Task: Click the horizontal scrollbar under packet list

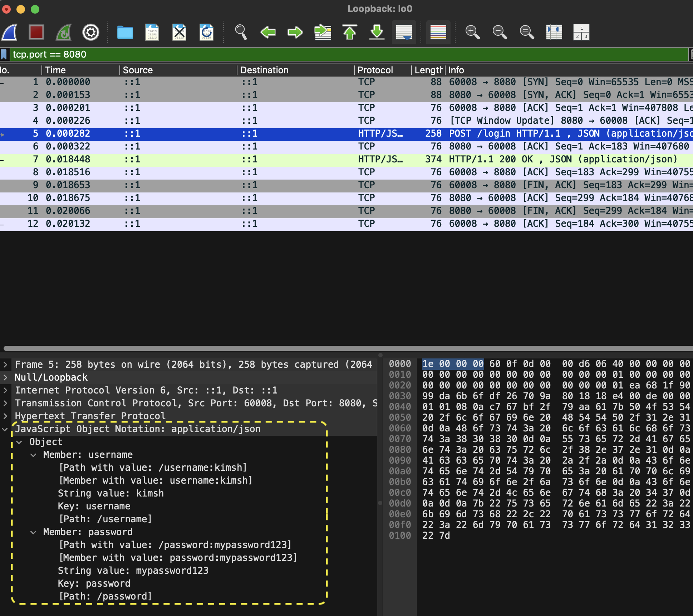Action: pyautogui.click(x=346, y=348)
